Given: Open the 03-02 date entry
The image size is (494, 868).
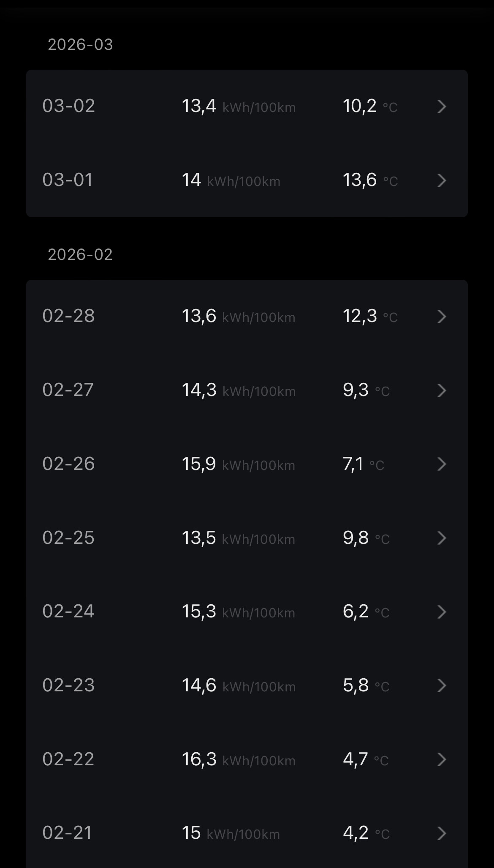Looking at the screenshot, I should click(69, 106).
